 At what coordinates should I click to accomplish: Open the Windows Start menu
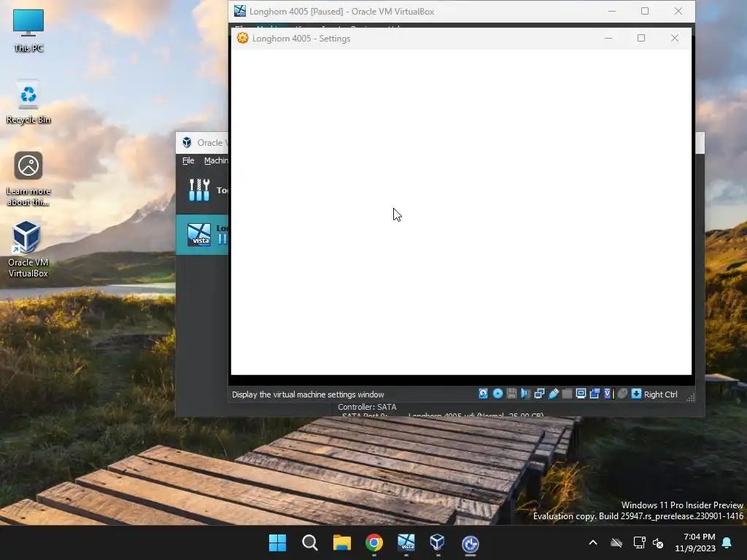point(277,542)
